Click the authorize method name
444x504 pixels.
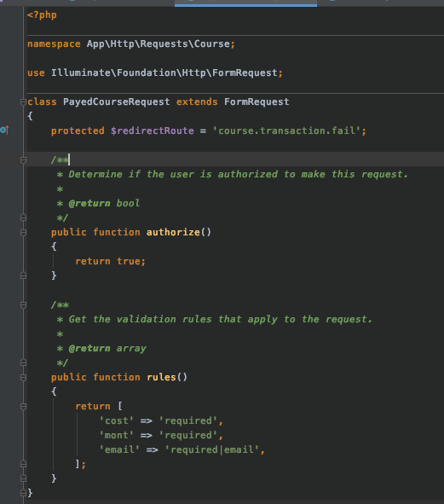[x=173, y=232]
